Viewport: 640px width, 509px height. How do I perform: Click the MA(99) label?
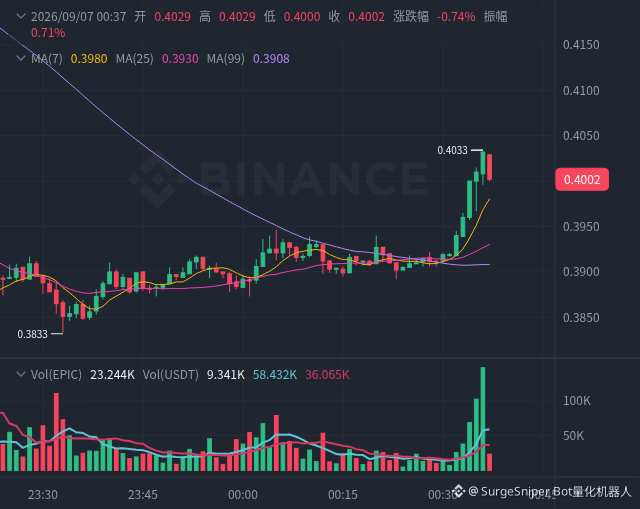[x=225, y=59]
